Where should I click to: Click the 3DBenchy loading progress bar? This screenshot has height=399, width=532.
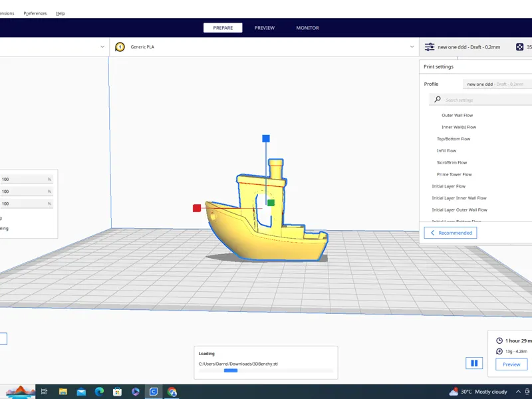[x=265, y=370]
